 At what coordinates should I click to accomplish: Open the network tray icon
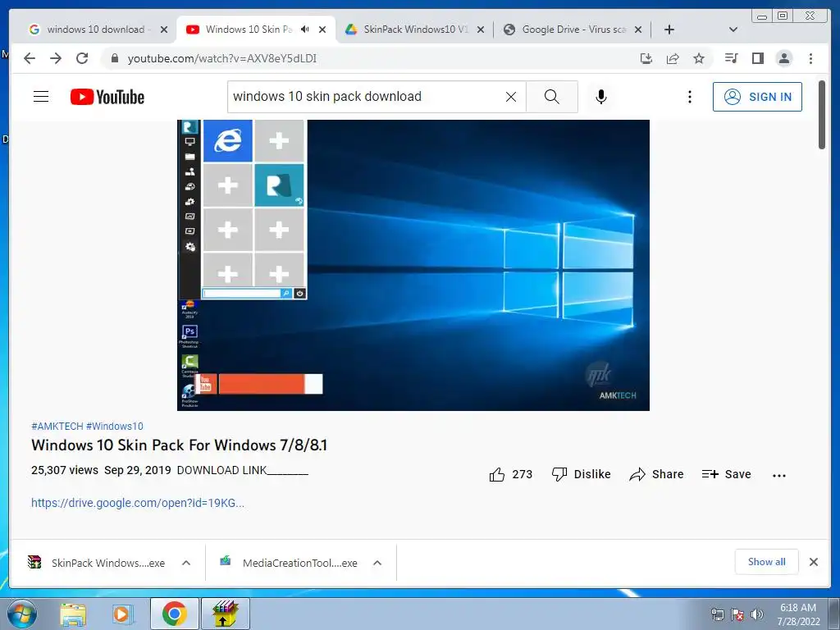coord(717,614)
